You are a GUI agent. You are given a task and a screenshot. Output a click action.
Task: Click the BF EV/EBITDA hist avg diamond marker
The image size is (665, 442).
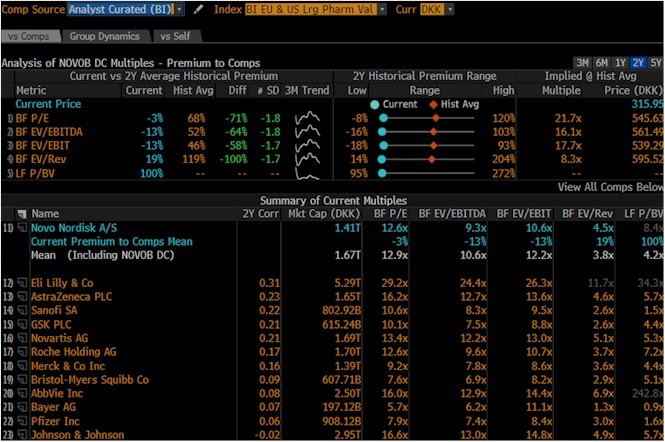[x=433, y=132]
